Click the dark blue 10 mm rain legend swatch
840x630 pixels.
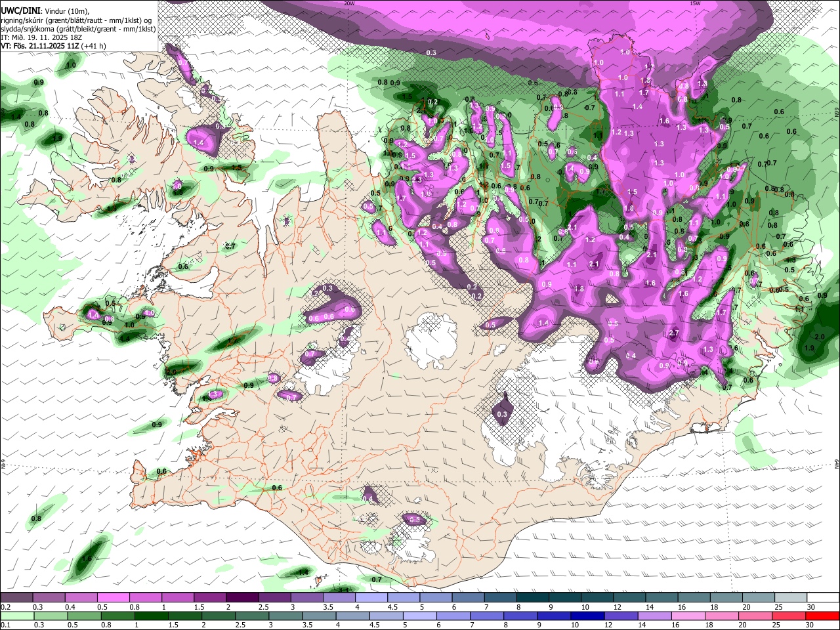coord(587,616)
